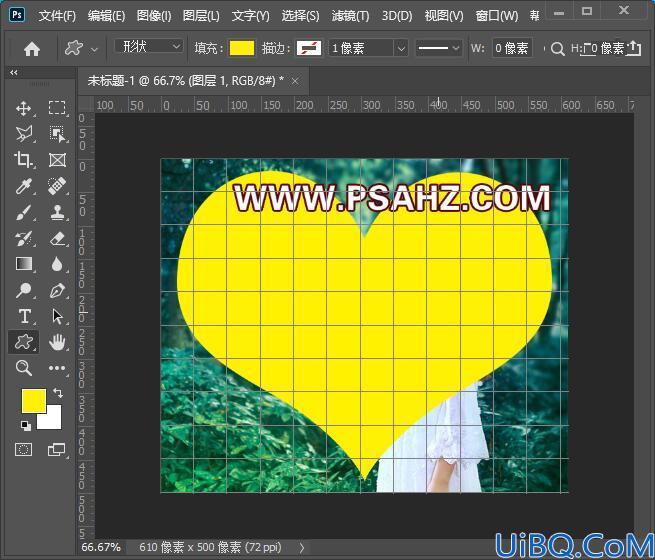Reset default foreground and background colors
The width and height of the screenshot is (655, 560).
[x=26, y=426]
